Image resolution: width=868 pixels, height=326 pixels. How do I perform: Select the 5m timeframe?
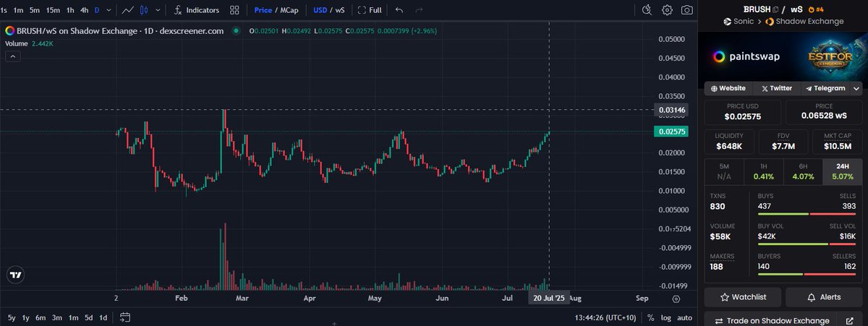pyautogui.click(x=35, y=11)
